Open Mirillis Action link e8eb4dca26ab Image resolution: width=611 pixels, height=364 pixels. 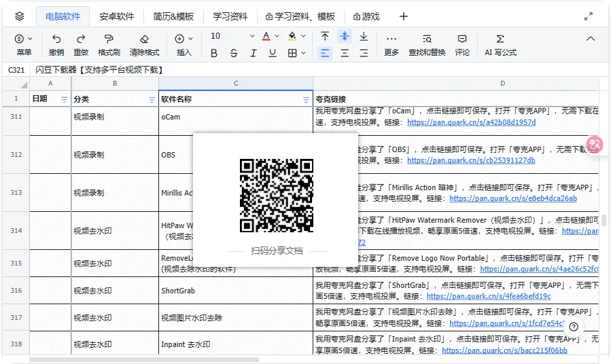(513, 198)
